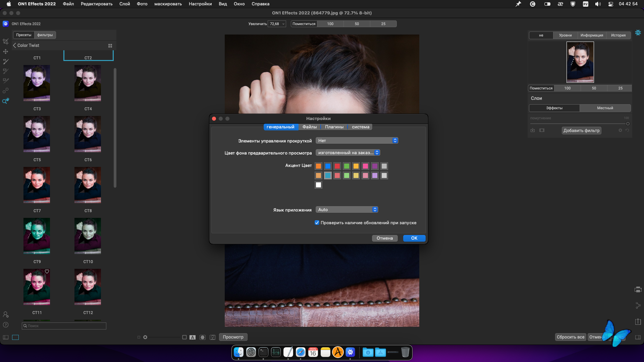Select the Chisel mask tool
This screenshot has width=644, height=362.
[6, 81]
